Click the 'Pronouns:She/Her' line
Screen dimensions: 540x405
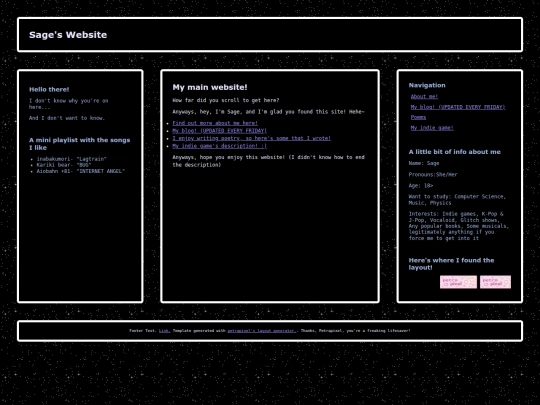click(433, 174)
